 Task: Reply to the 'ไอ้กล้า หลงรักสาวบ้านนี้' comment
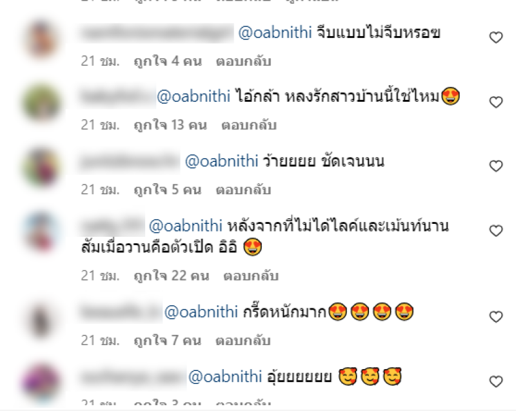click(x=249, y=125)
